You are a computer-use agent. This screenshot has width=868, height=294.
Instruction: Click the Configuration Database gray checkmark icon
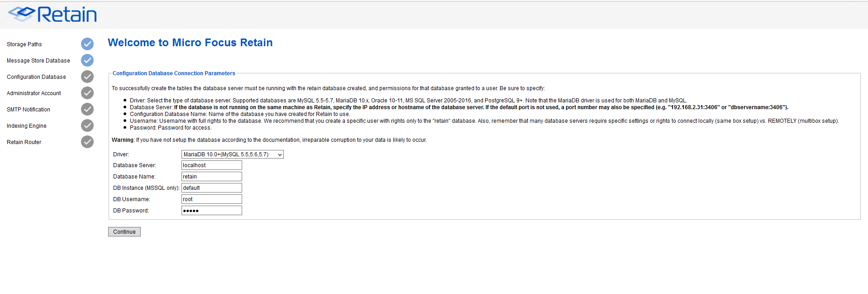(87, 77)
